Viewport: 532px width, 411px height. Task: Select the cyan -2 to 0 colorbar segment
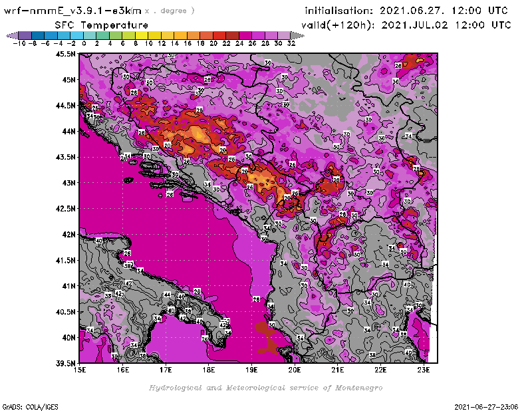point(77,35)
